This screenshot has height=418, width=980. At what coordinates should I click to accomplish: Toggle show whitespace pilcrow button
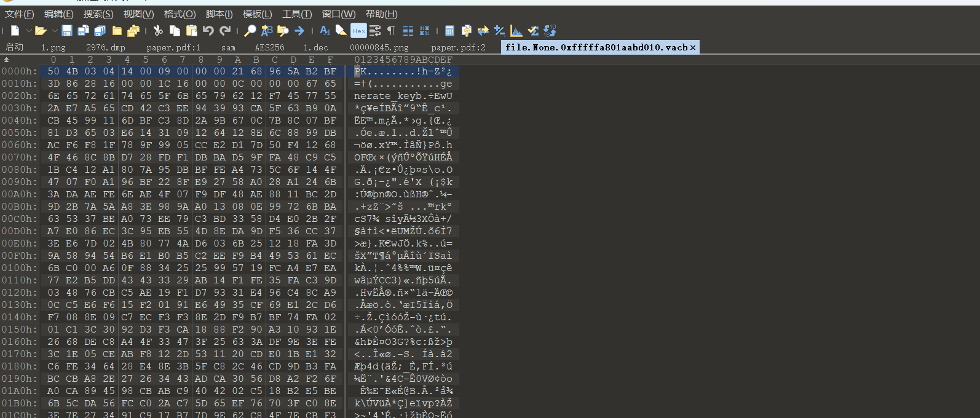(391, 31)
